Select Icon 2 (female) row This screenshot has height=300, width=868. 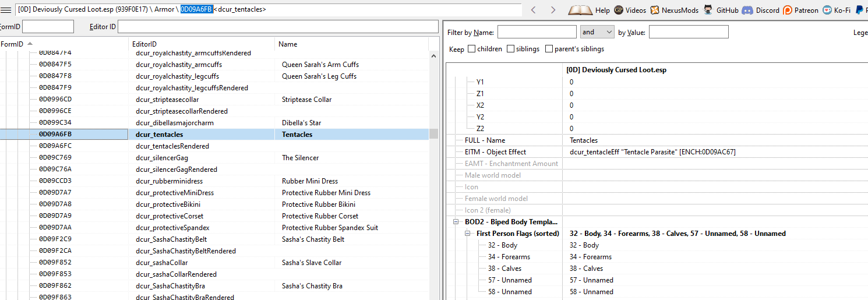click(x=657, y=210)
